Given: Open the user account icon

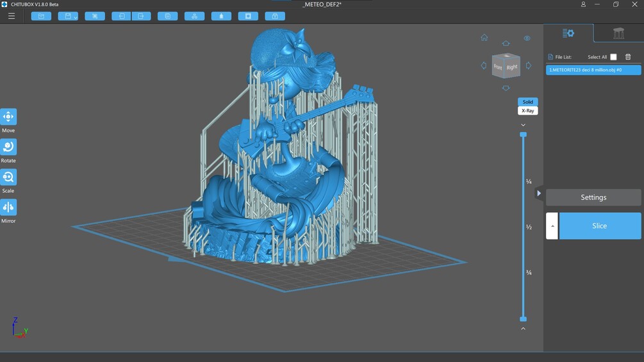Looking at the screenshot, I should tap(583, 4).
